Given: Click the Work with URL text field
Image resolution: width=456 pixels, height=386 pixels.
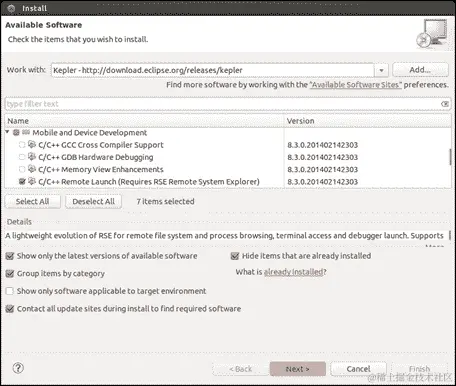Looking at the screenshot, I should pyautogui.click(x=213, y=70).
